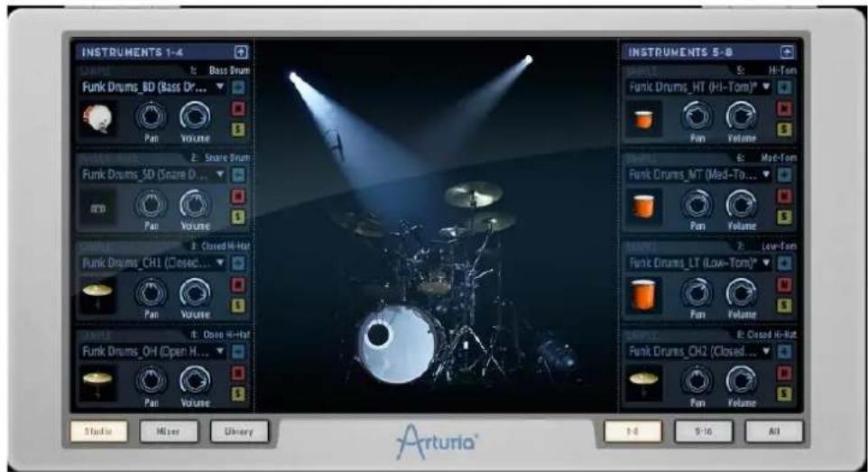The image size is (868, 472).
Task: Mute the Hi-Tom with red button
Action: point(784,108)
